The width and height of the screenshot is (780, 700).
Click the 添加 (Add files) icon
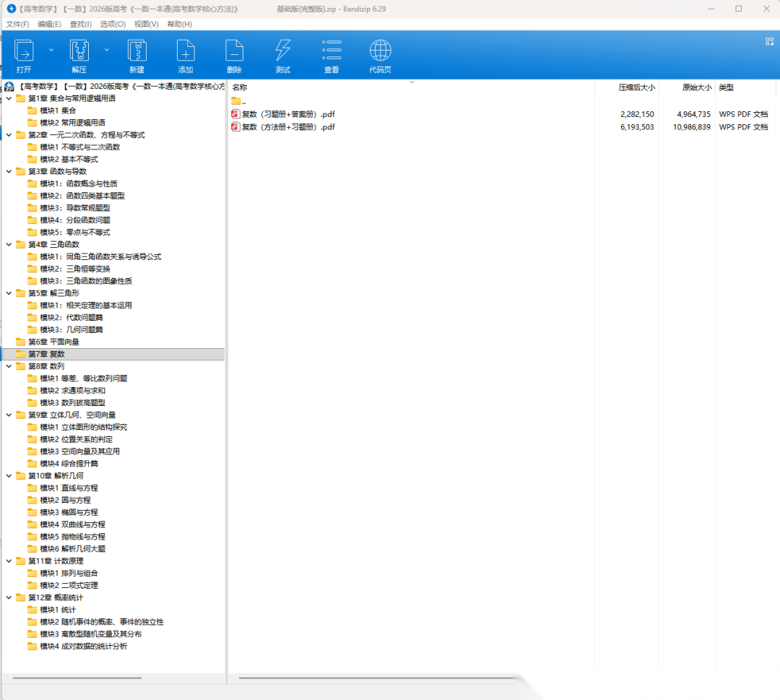point(186,51)
